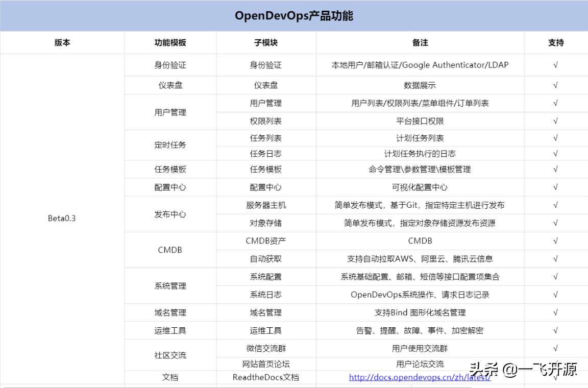
Task: Click the 系统配置 sub-module cell
Action: click(266, 277)
